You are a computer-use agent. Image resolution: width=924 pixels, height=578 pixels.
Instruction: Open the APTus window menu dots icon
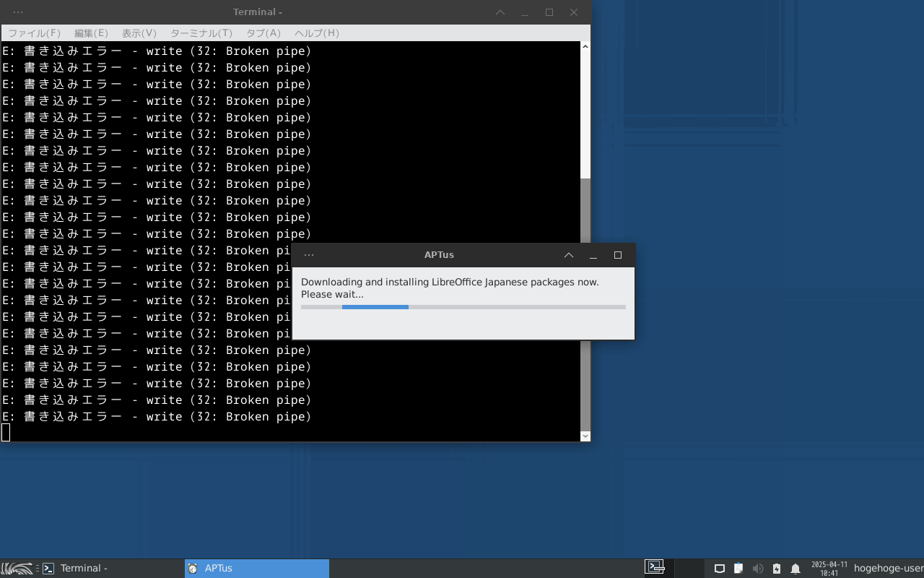[309, 255]
